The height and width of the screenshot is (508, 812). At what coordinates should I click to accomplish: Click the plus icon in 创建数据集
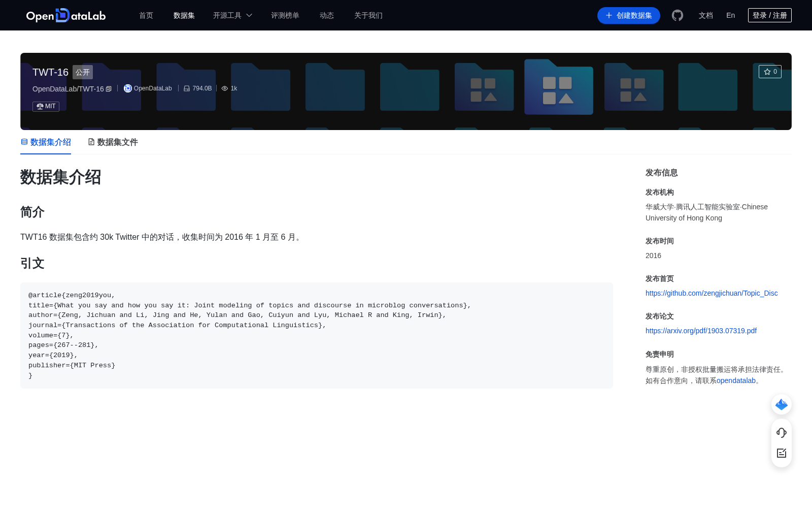click(609, 15)
